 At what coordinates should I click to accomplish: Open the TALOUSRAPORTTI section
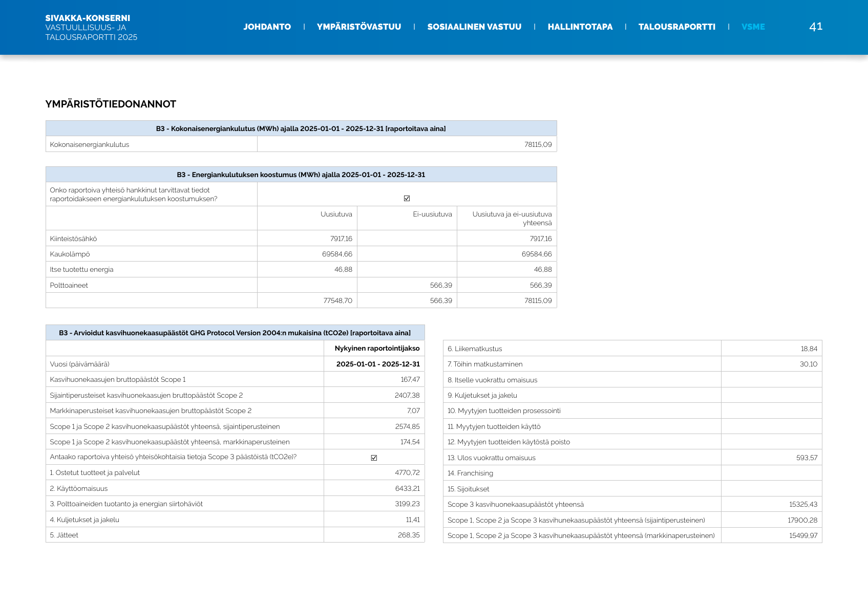[677, 27]
